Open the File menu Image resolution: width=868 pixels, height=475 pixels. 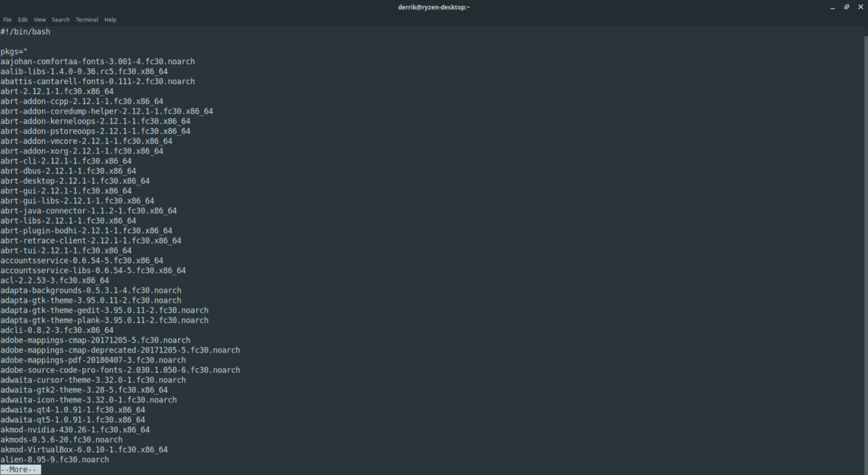pyautogui.click(x=7, y=20)
